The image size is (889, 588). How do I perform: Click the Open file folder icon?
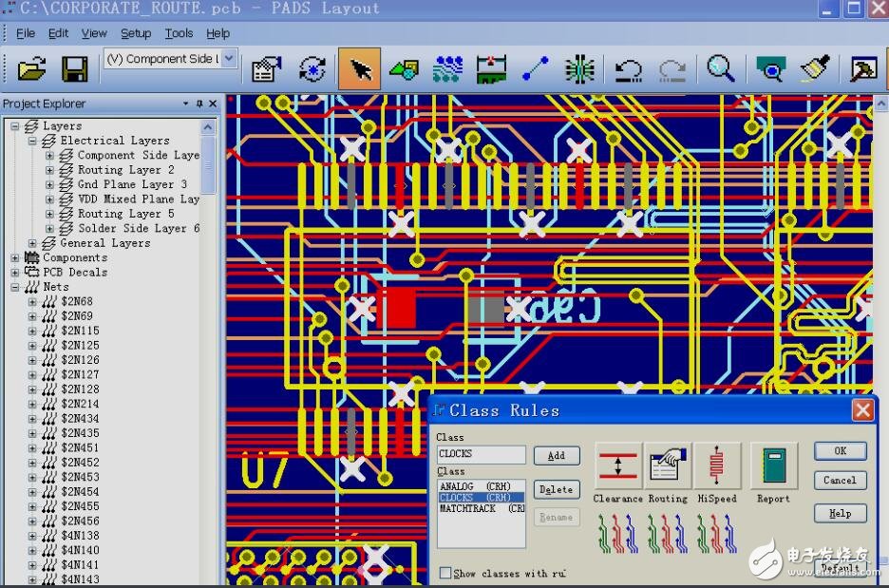31,68
